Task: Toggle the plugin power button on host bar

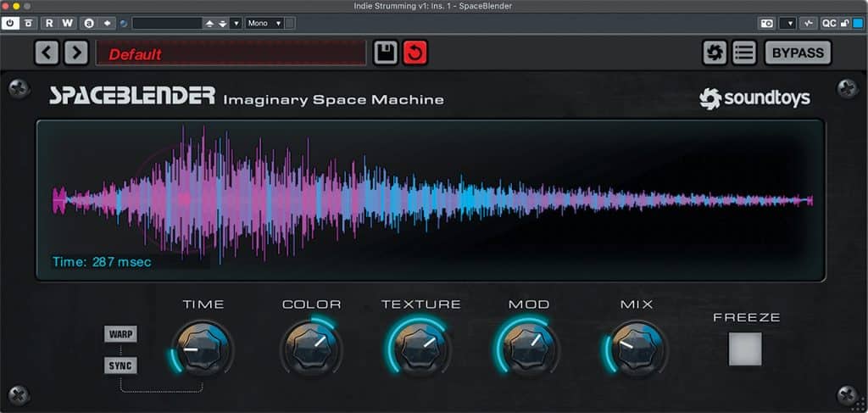Action: (10, 23)
